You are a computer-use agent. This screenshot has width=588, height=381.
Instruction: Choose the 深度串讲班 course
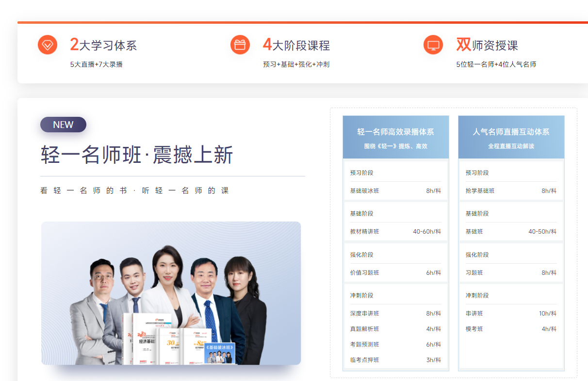pos(395,314)
